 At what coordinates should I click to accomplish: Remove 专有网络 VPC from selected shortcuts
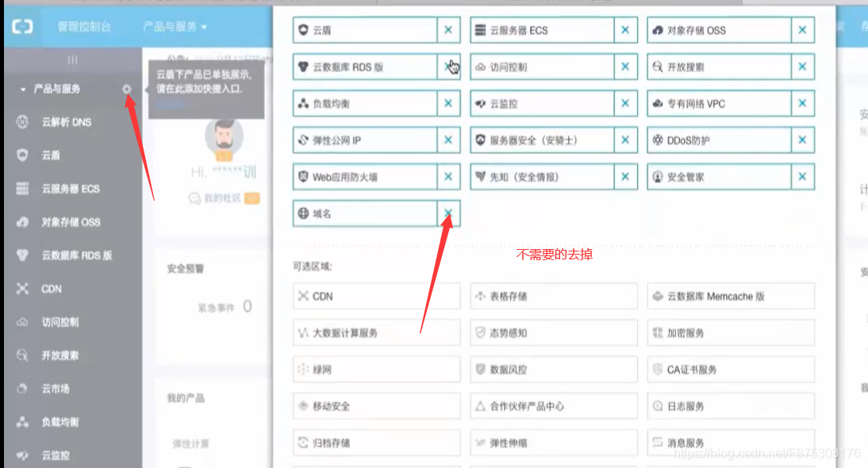[803, 103]
